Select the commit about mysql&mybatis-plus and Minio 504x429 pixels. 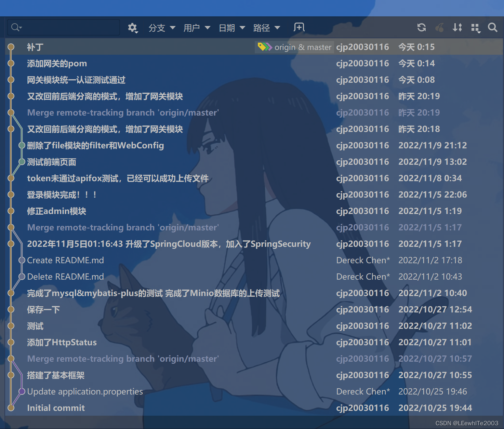coord(254,293)
